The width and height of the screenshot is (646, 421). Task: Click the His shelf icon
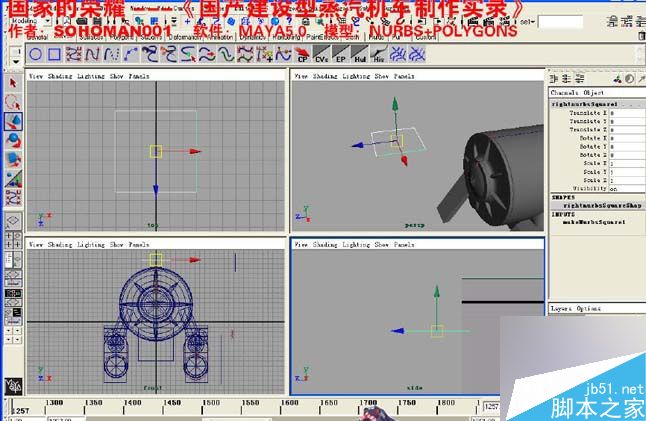(x=379, y=54)
